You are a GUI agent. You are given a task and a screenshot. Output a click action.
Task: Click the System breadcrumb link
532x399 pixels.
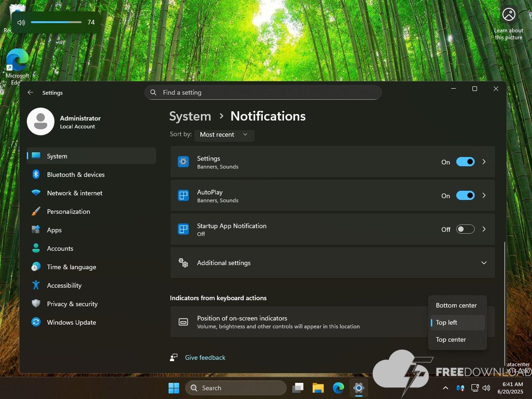pyautogui.click(x=190, y=116)
